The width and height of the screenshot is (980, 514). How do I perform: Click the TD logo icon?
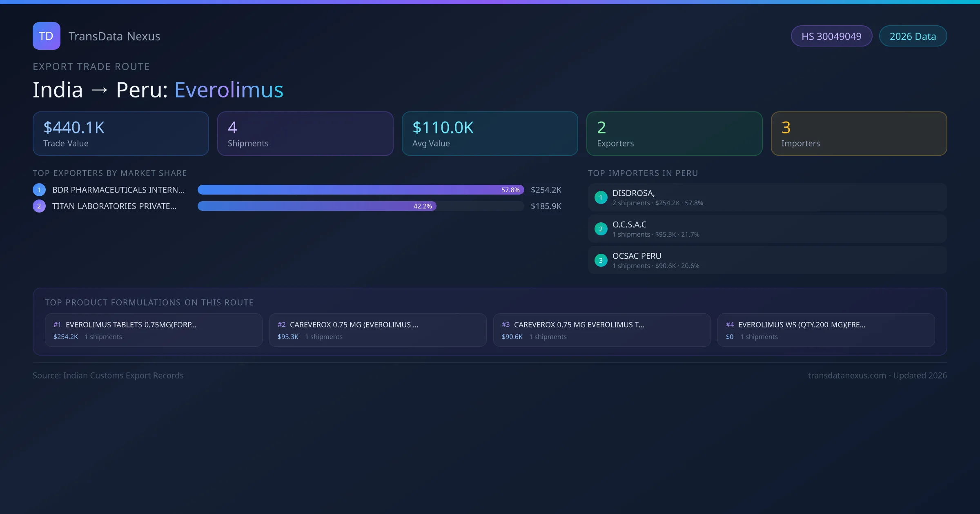(46, 36)
